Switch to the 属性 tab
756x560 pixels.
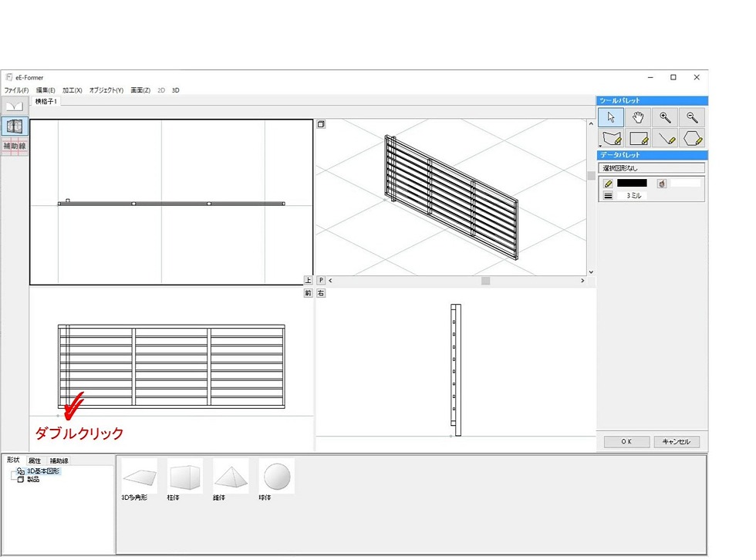coord(35,460)
